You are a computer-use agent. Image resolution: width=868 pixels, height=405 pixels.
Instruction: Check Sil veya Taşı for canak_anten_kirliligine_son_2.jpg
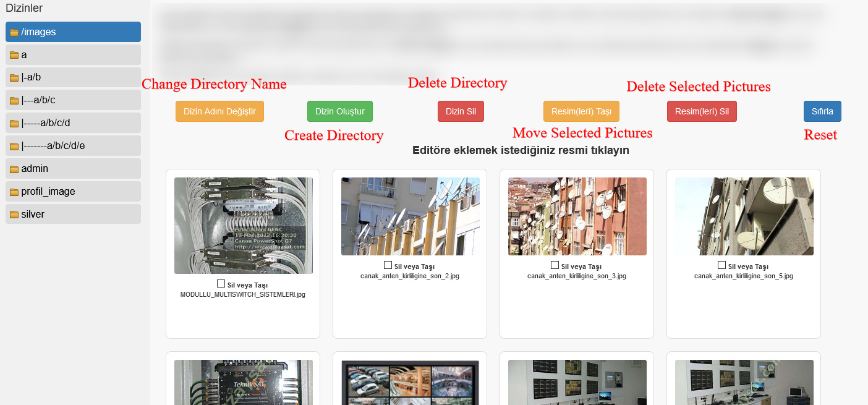pos(388,265)
